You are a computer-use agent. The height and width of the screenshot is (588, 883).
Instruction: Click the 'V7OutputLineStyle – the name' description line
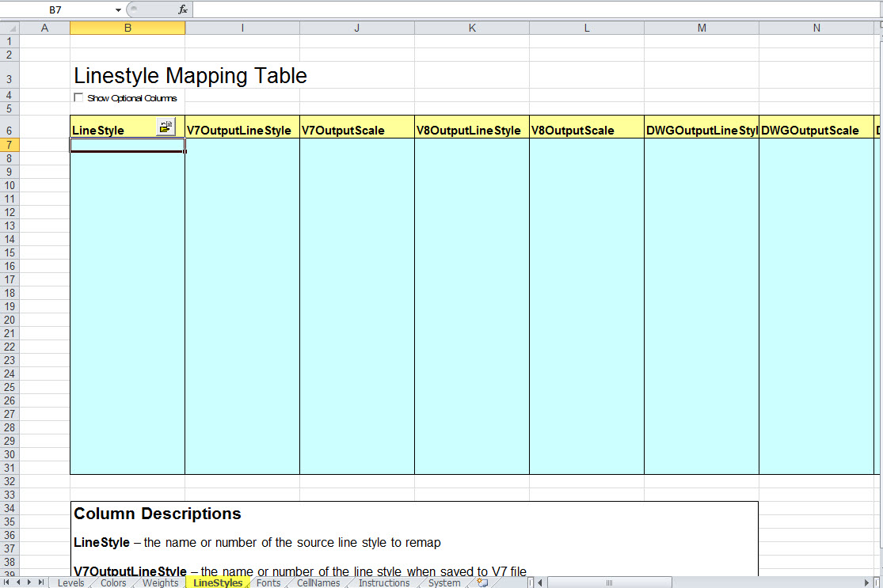click(x=300, y=571)
